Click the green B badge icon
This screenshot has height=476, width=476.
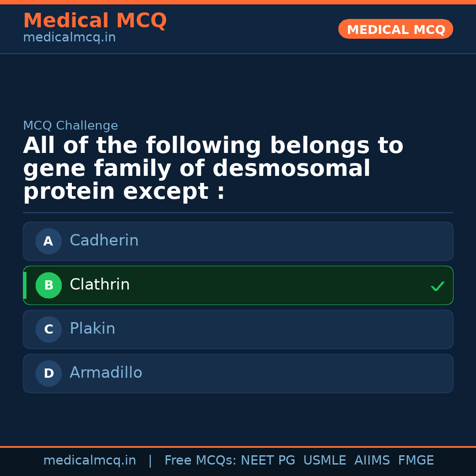(48, 285)
